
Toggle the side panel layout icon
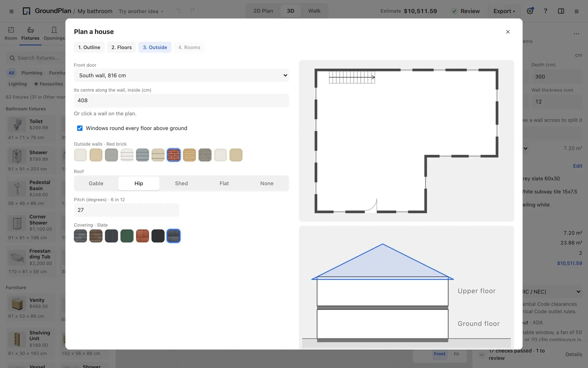[561, 11]
